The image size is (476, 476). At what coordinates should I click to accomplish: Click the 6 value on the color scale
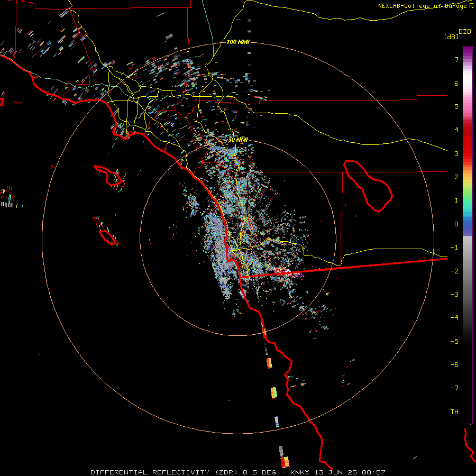click(456, 83)
